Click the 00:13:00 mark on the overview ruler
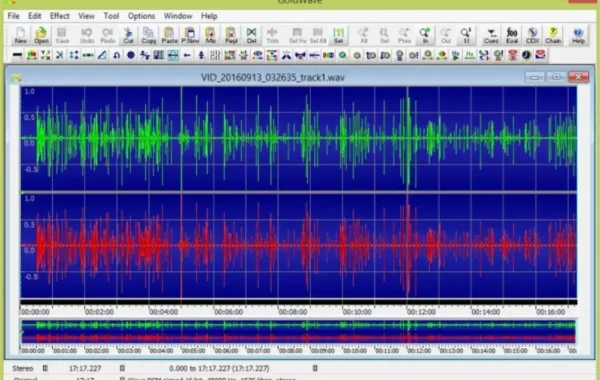 click(x=452, y=351)
